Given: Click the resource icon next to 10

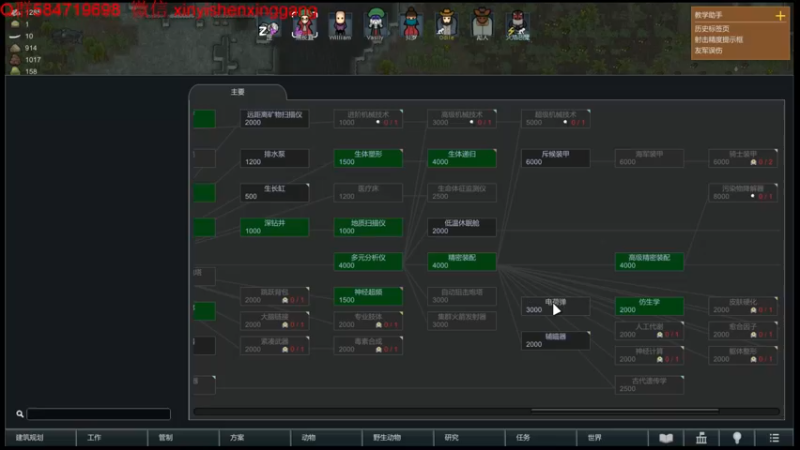Looking at the screenshot, I should coord(15,36).
